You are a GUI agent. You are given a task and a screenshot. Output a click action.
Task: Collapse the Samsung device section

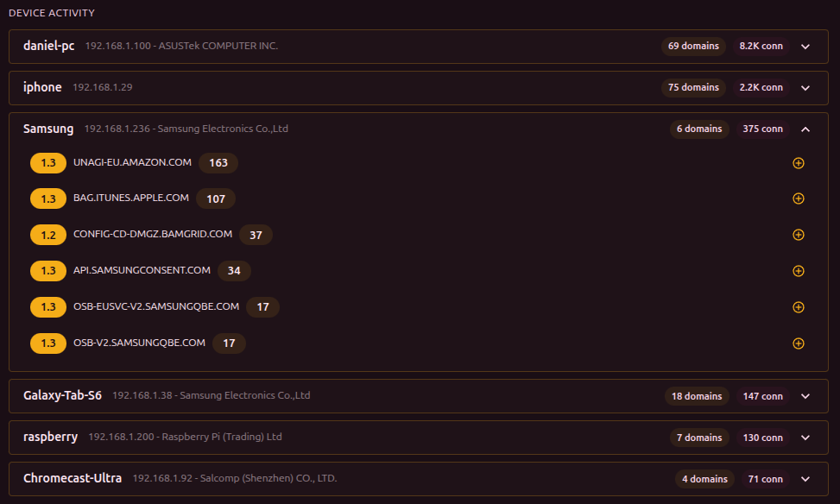tap(805, 129)
